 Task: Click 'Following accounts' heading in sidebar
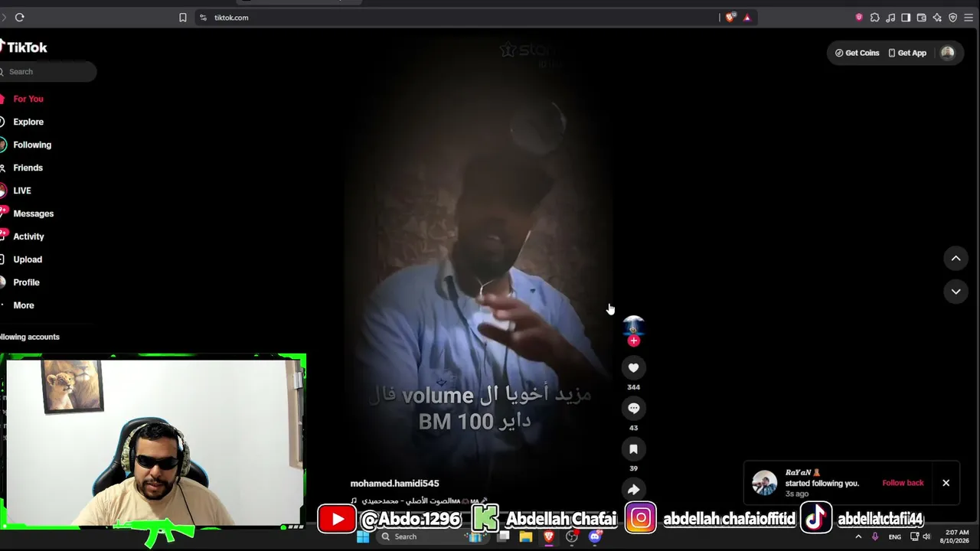click(29, 337)
